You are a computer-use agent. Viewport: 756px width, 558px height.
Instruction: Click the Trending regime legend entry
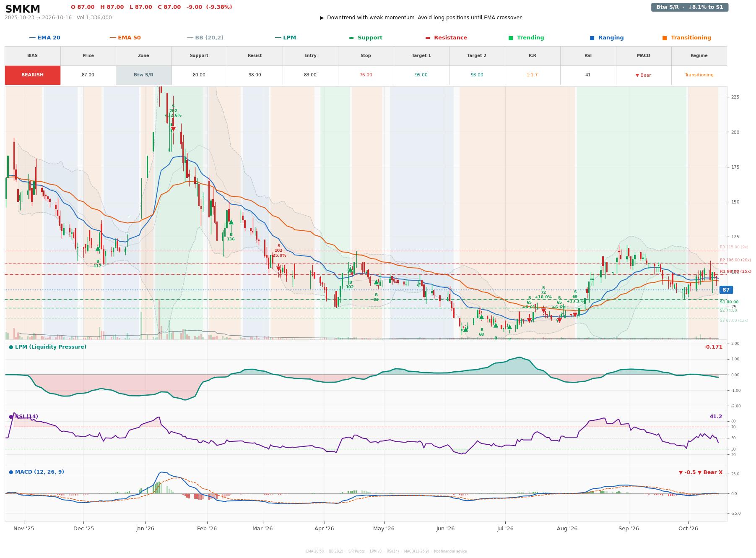[x=526, y=38]
